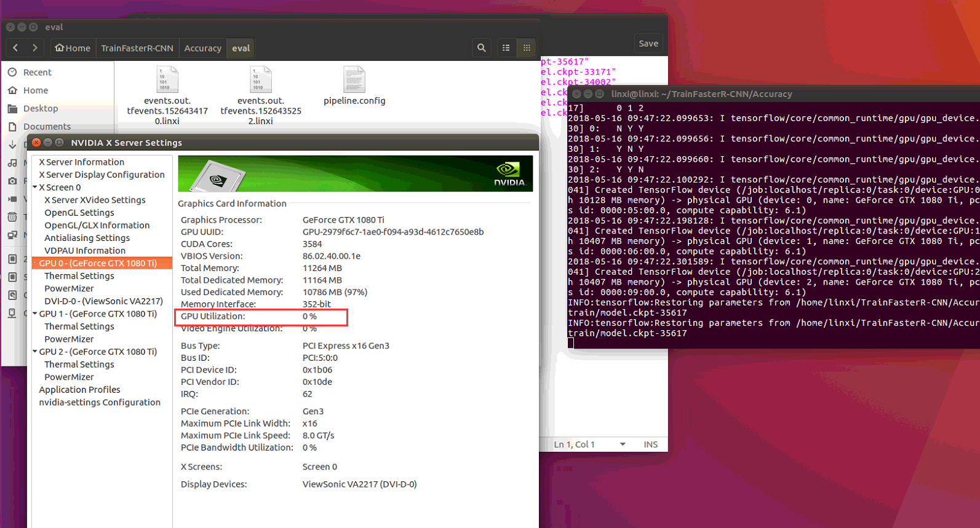
Task: Open the Home breadcrumb in file manager
Action: [73, 48]
